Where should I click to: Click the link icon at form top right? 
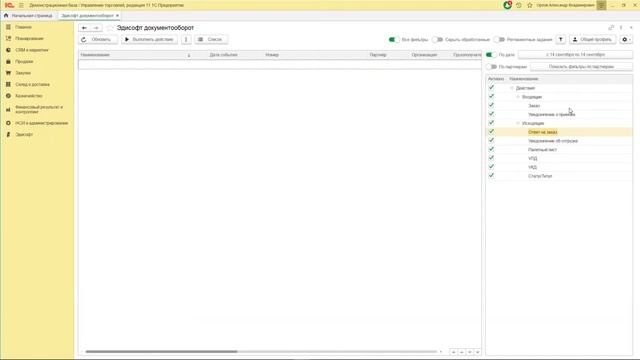click(611, 28)
